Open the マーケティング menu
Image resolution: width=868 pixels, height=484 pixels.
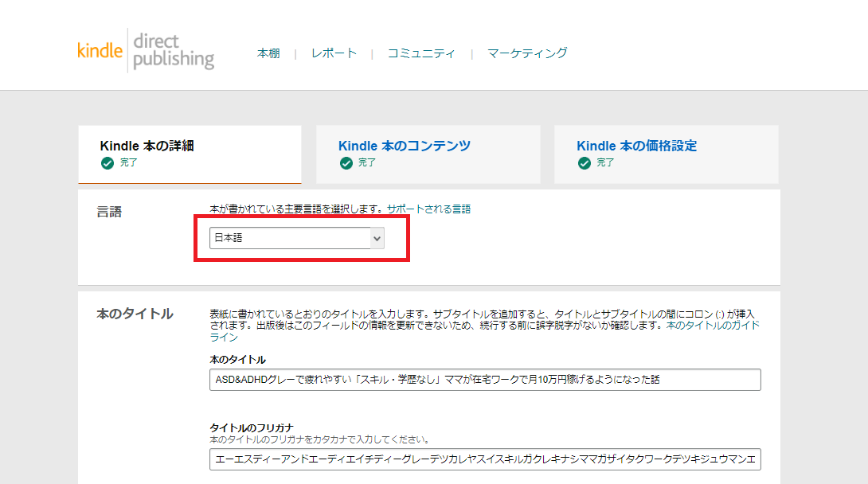point(527,53)
